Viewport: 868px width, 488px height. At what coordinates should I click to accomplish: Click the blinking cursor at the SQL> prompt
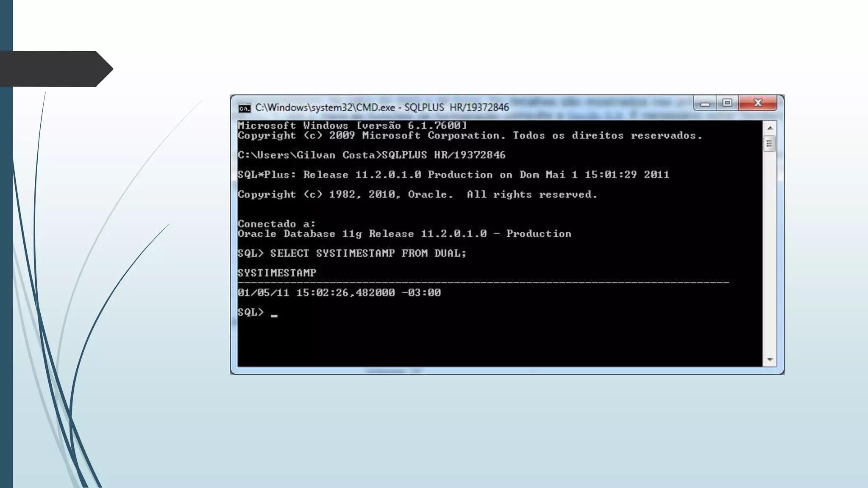click(274, 315)
